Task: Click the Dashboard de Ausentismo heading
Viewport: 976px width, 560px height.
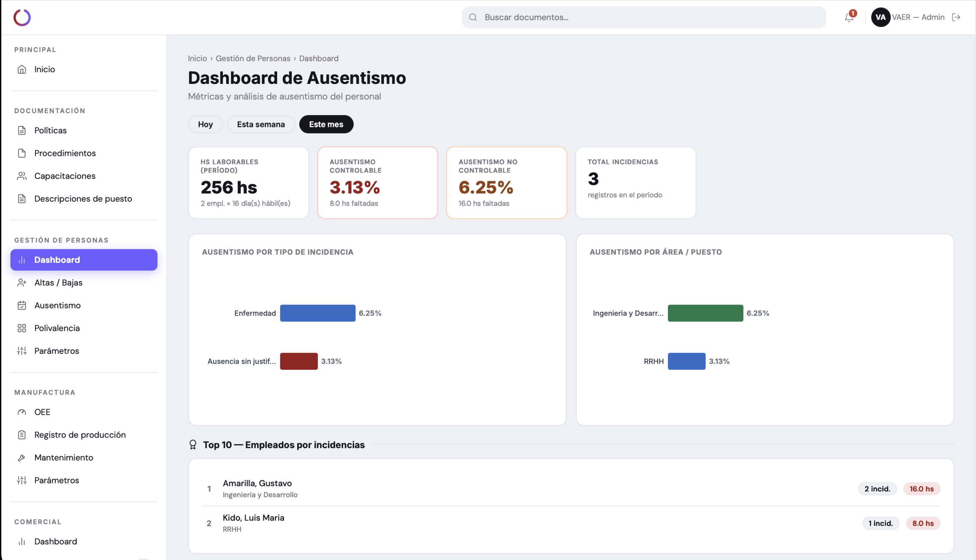Action: pos(297,78)
